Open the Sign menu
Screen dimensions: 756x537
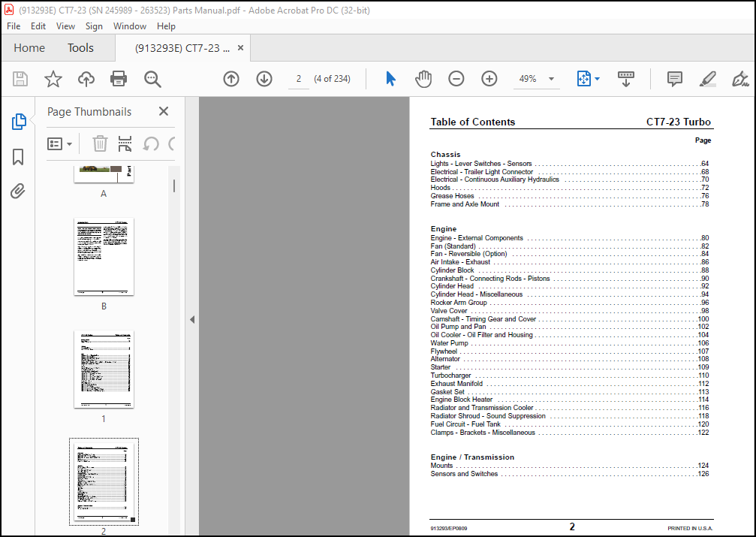coord(94,26)
